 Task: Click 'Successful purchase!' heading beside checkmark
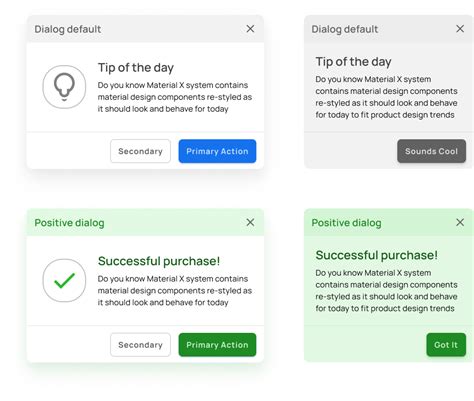(x=159, y=261)
